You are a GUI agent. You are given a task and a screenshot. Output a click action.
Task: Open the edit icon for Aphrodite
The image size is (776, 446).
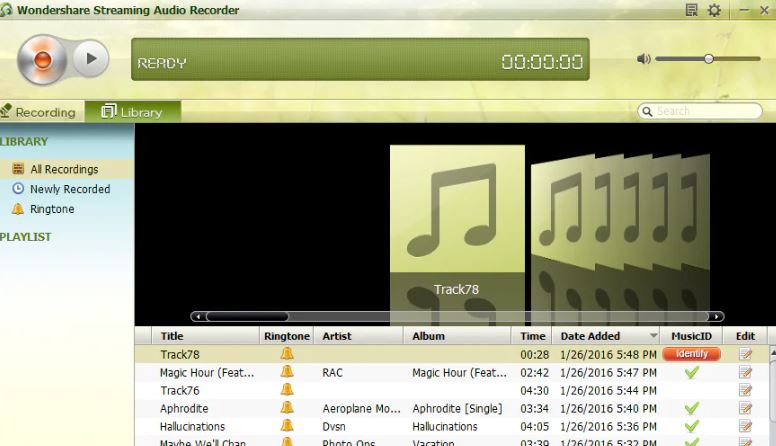(x=745, y=408)
